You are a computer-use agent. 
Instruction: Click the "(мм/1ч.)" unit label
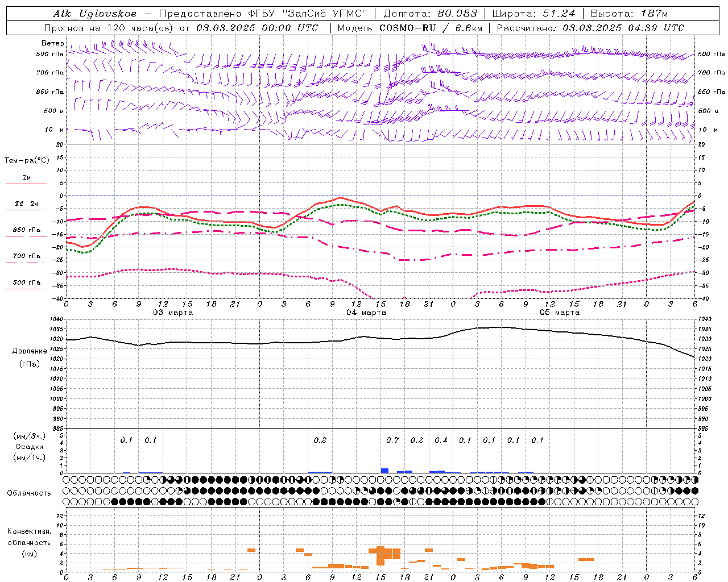30,458
